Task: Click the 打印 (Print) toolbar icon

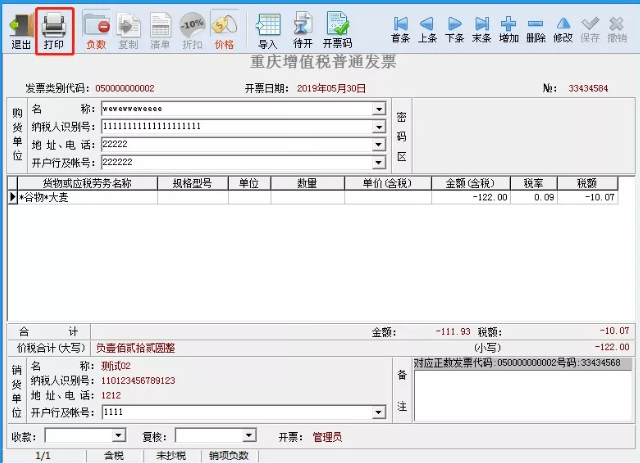Action: [54, 28]
